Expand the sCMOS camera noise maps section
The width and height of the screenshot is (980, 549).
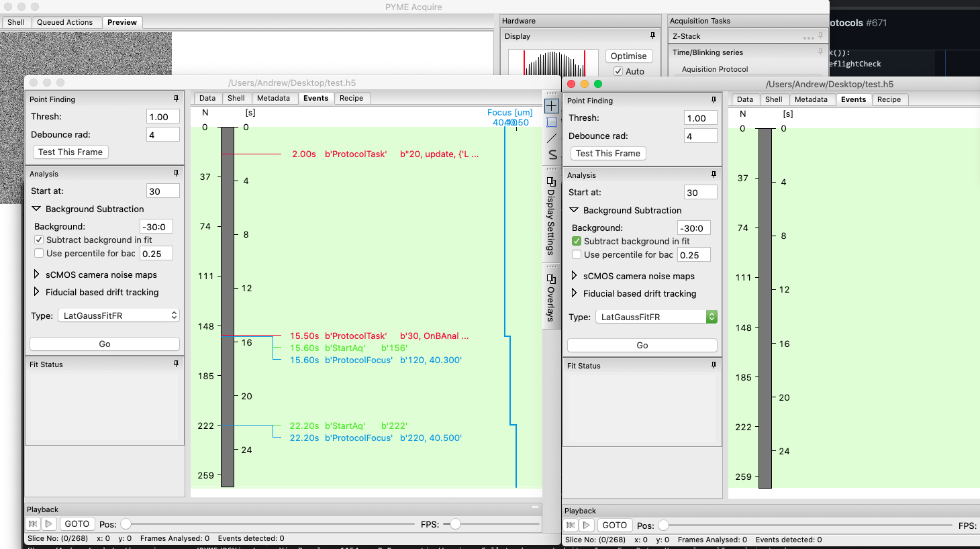click(x=38, y=274)
